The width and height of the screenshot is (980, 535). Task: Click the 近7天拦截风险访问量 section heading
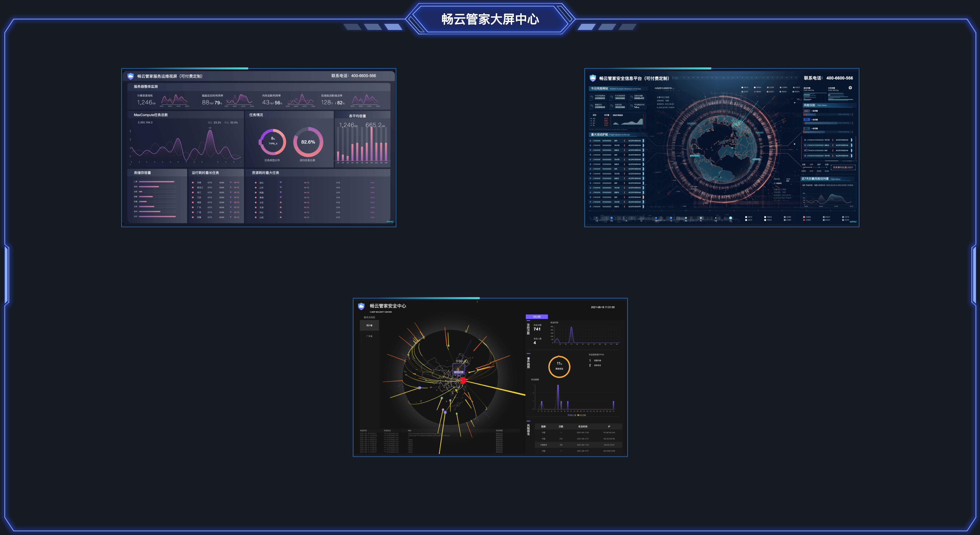click(x=815, y=179)
